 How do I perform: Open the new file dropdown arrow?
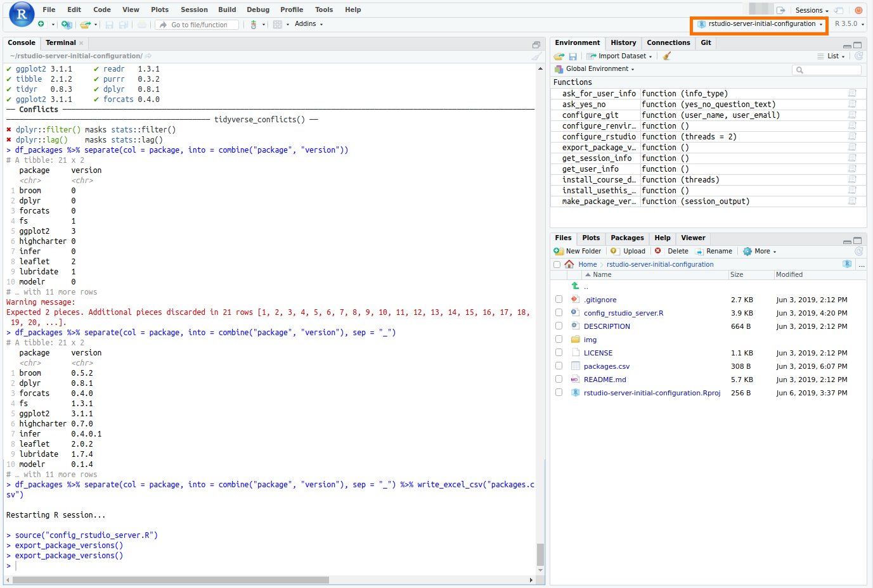tap(53, 25)
